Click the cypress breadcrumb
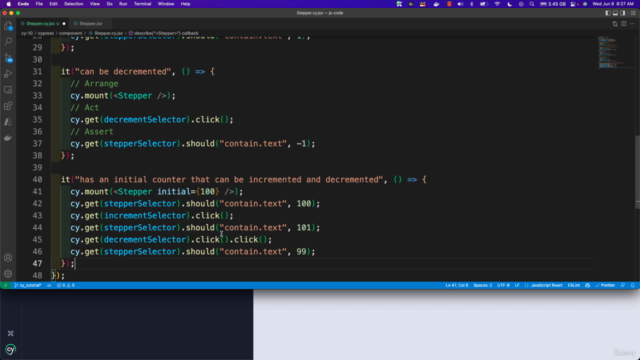This screenshot has height=360, width=640. [46, 33]
